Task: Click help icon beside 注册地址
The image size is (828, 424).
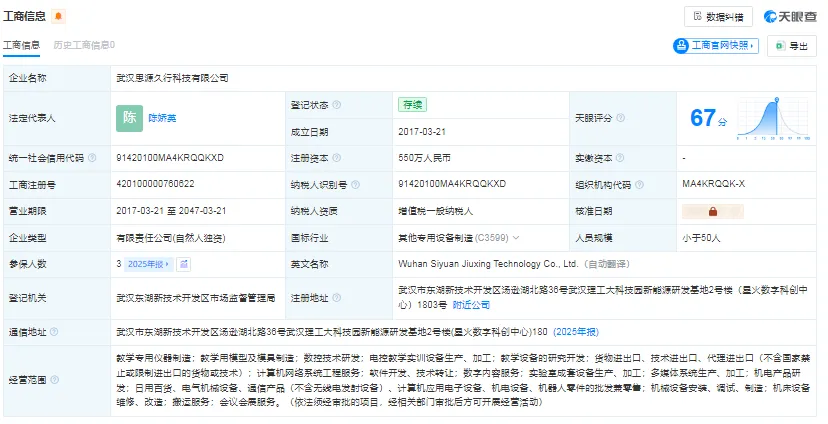Action: point(336,298)
